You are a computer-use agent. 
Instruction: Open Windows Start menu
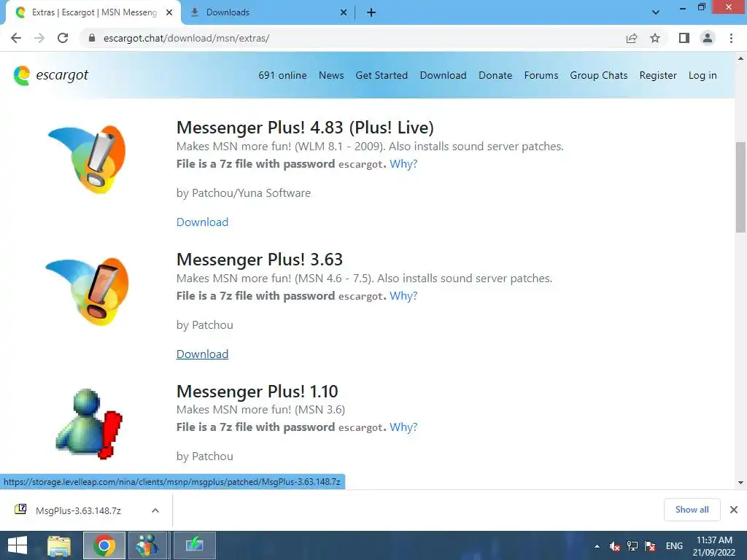pos(18,545)
